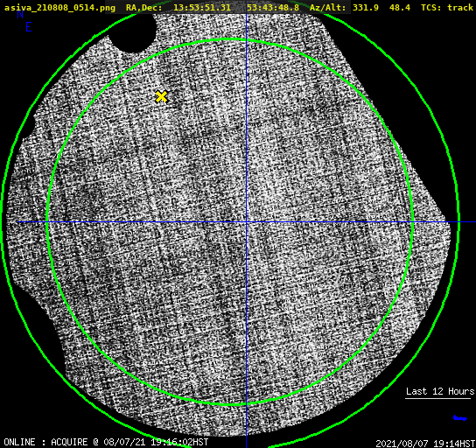Click the center intersection of the blue crosshair
476x448 pixels.
coord(246,222)
